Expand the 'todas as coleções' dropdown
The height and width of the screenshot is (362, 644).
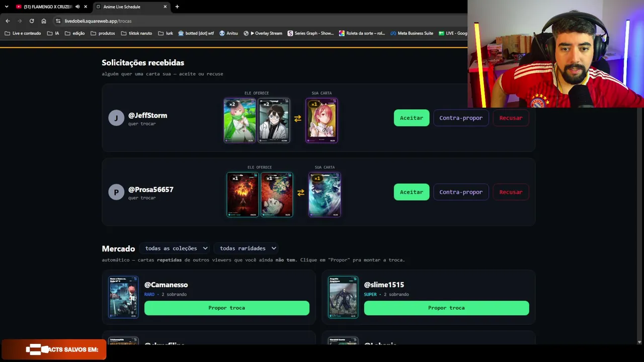(176, 248)
